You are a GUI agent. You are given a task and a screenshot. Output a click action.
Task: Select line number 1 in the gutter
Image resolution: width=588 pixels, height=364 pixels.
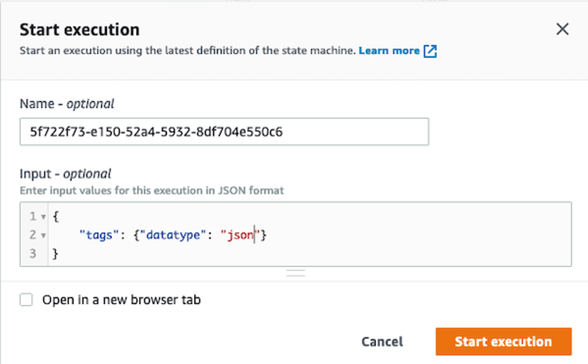31,217
